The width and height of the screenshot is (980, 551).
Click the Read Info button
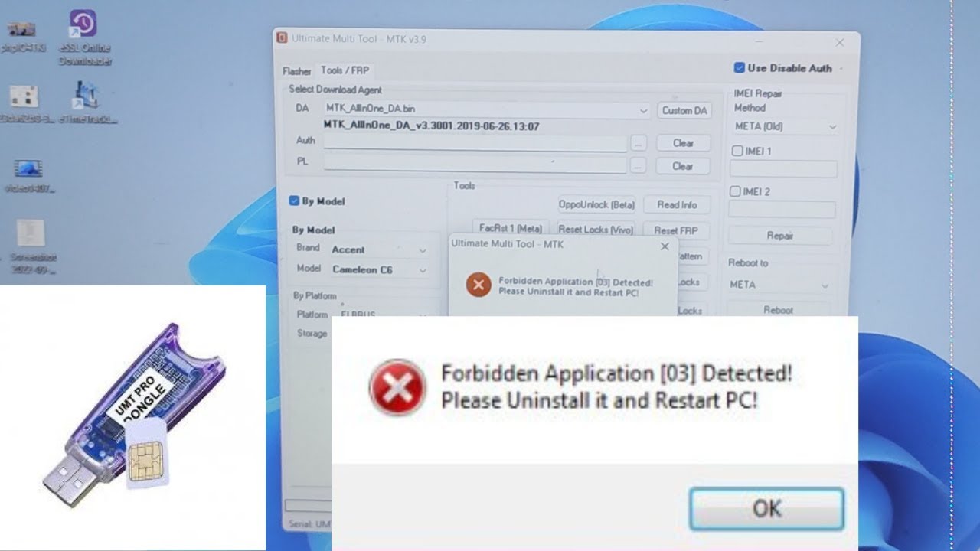(x=677, y=205)
